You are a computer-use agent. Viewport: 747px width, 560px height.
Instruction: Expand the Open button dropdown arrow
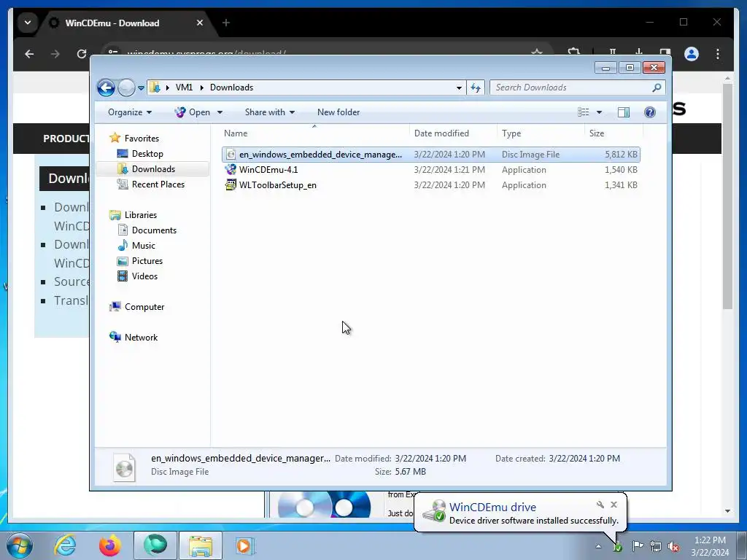click(x=220, y=112)
